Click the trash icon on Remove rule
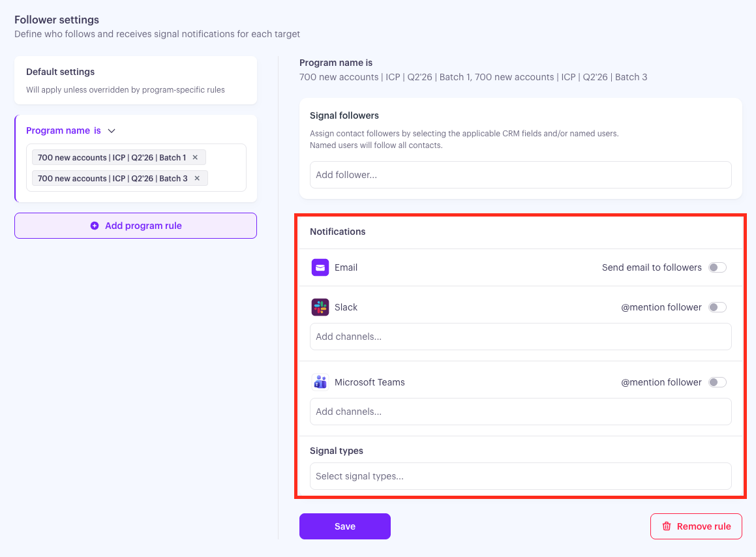This screenshot has width=756, height=557. tap(667, 526)
